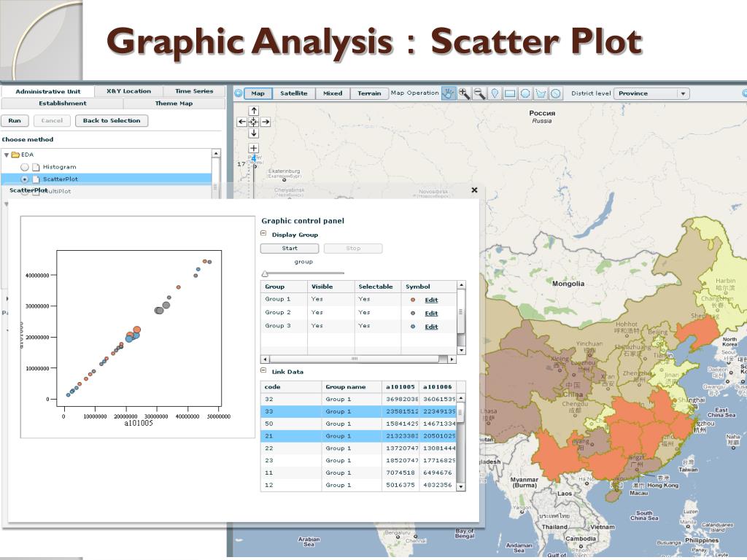Select the zoom out magnifier tool
Image resolution: width=747 pixels, height=560 pixels.
click(x=479, y=93)
